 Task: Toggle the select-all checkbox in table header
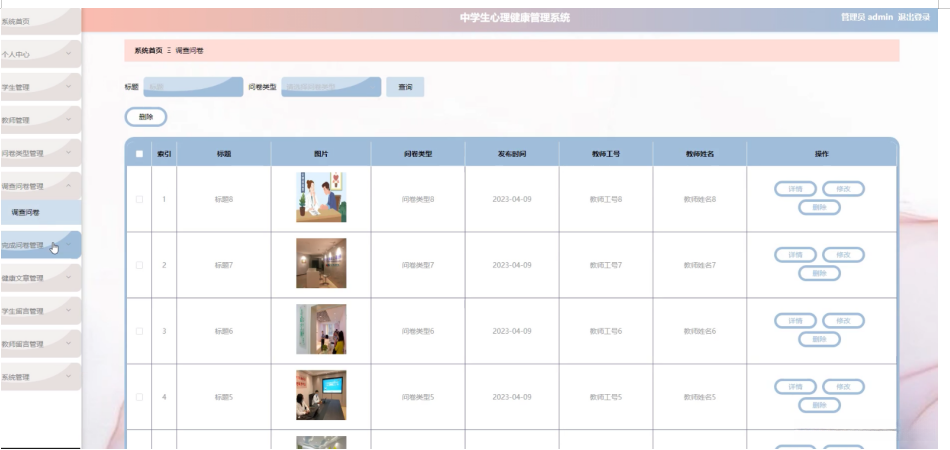tap(139, 154)
